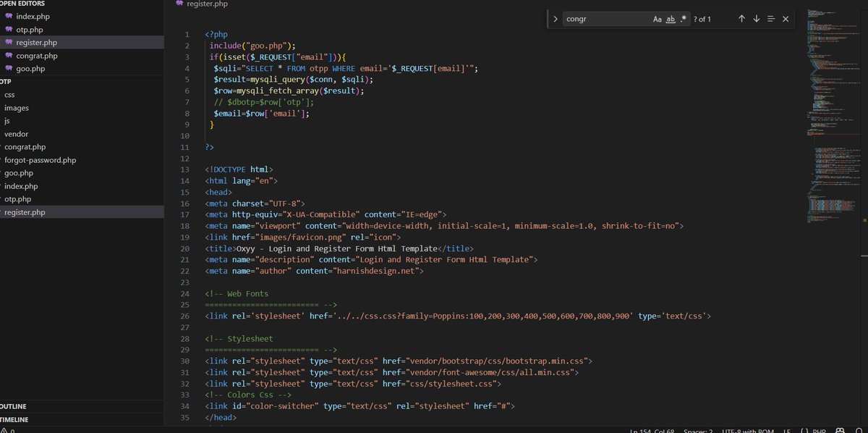Close the find widget
868x433 pixels.
(786, 19)
